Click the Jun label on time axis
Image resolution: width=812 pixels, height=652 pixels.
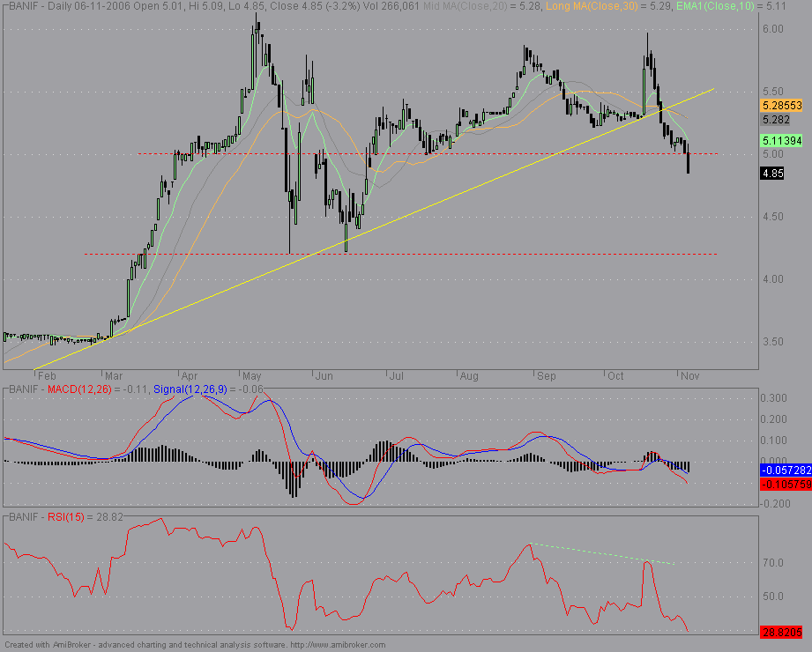coord(324,376)
